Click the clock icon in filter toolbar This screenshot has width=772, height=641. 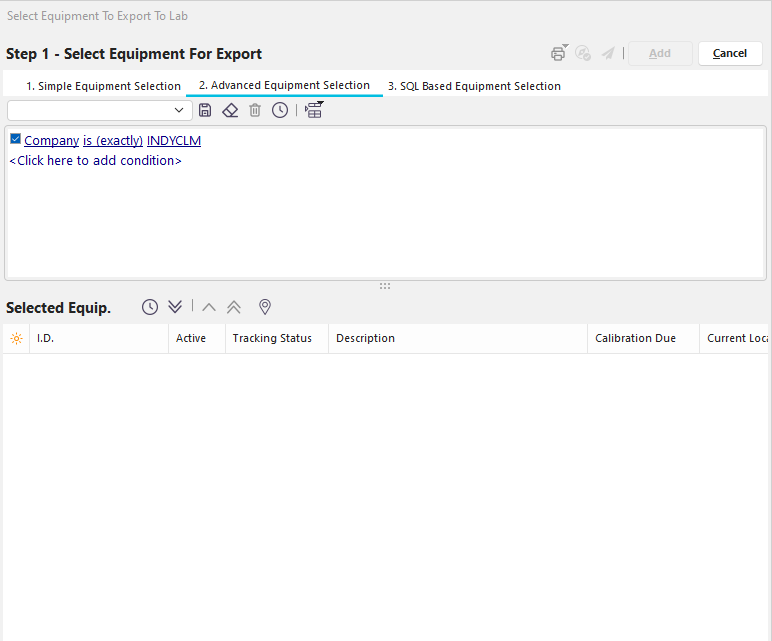pyautogui.click(x=280, y=110)
